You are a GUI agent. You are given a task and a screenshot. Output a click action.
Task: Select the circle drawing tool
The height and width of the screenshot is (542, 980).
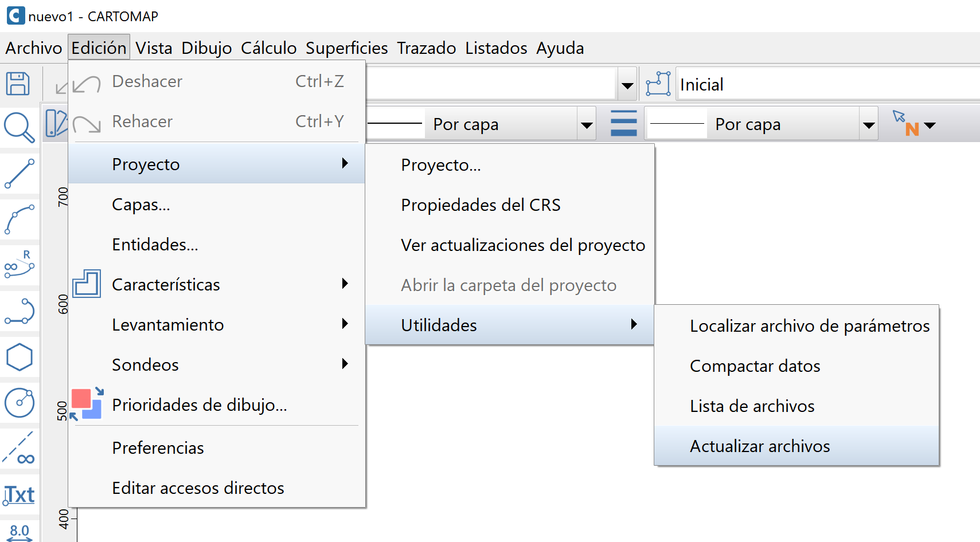coord(18,402)
